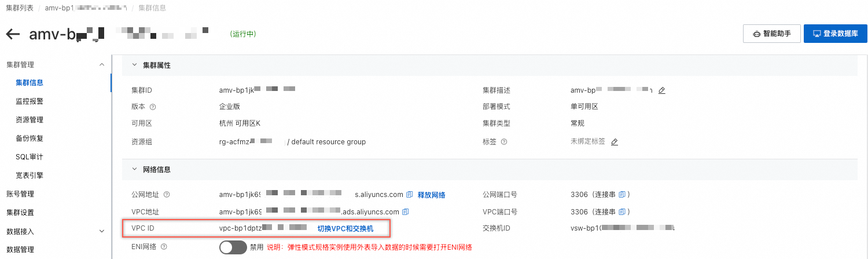Image resolution: width=868 pixels, height=259 pixels.
Task: Collapse the 集群管理 sidebar group
Action: [x=102, y=65]
